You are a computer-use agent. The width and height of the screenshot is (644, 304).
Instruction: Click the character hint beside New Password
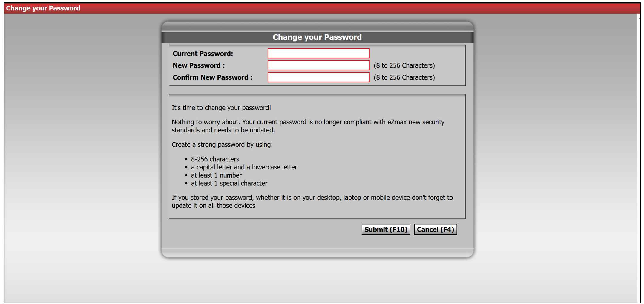coord(404,65)
